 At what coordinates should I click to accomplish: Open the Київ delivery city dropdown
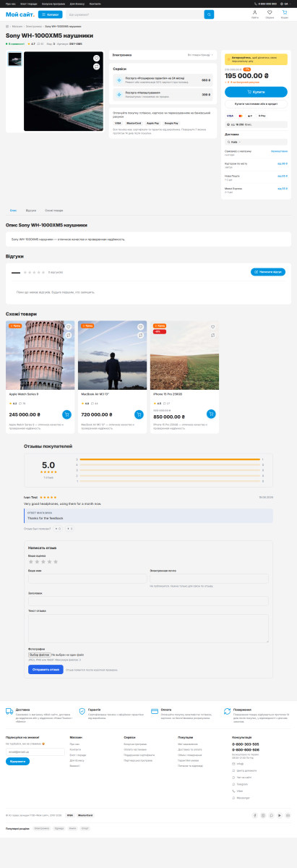[255, 142]
